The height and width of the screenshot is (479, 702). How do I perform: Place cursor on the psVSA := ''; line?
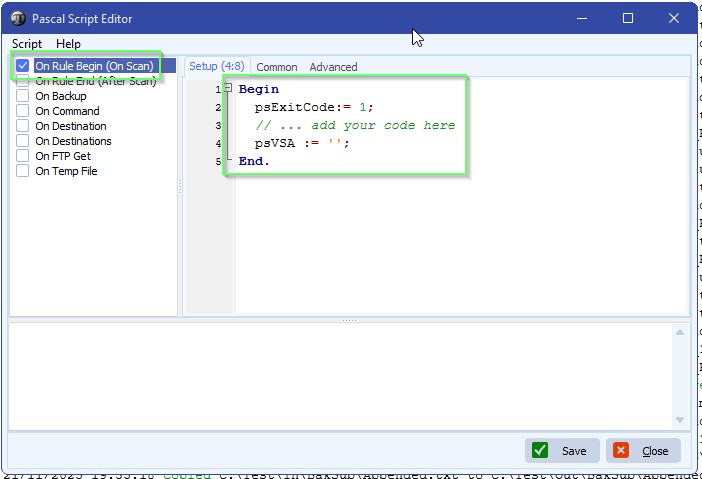click(301, 143)
